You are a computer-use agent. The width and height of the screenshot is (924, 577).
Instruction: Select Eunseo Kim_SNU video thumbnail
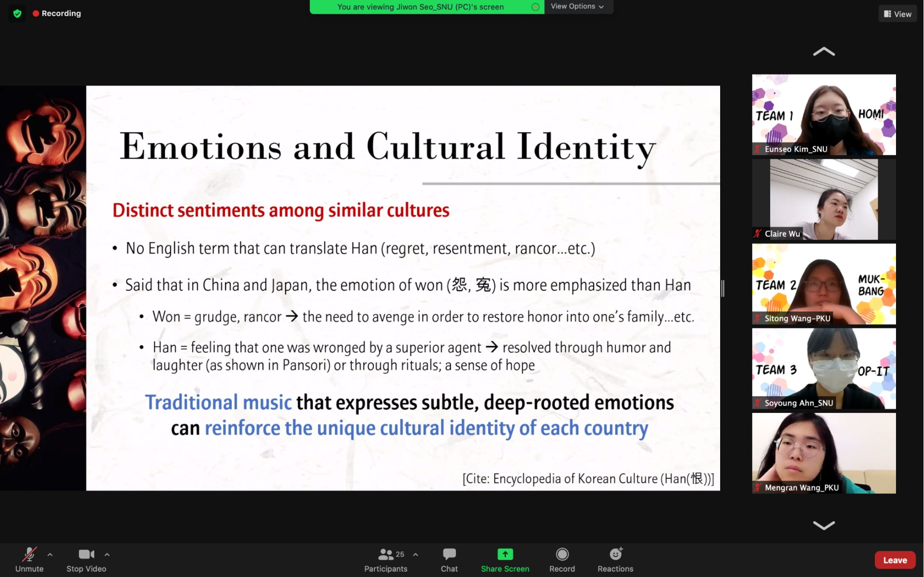(x=824, y=114)
